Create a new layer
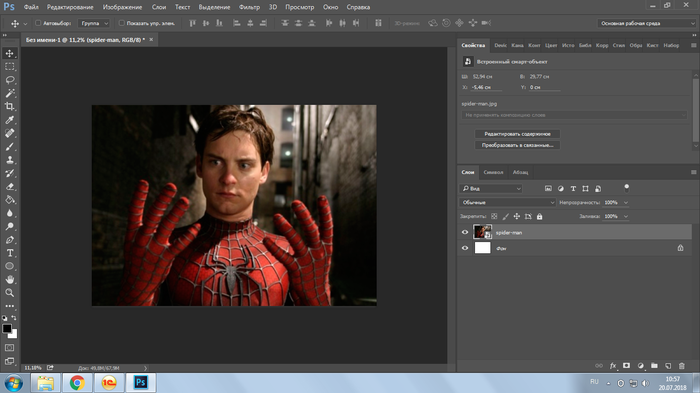The height and width of the screenshot is (393, 700). tap(668, 366)
